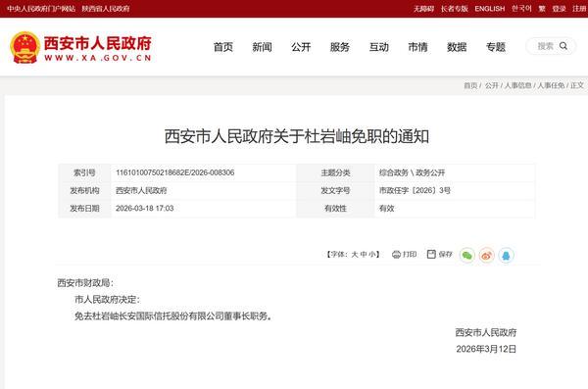Go to breadcrumb 首页

[x=470, y=85]
